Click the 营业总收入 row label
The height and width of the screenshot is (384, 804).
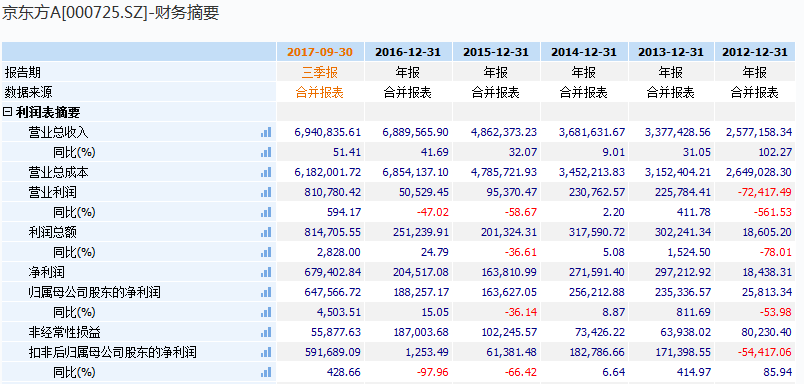58,132
